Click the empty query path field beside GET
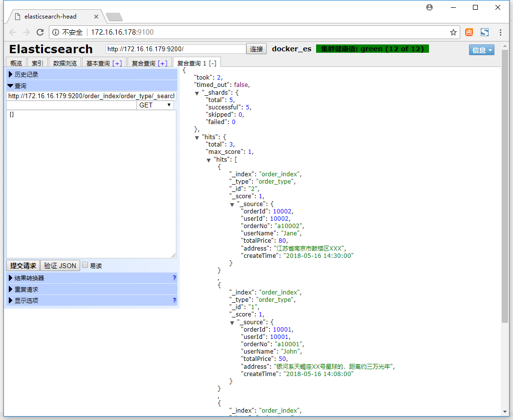Image resolution: width=513 pixels, height=420 pixels. (x=71, y=105)
